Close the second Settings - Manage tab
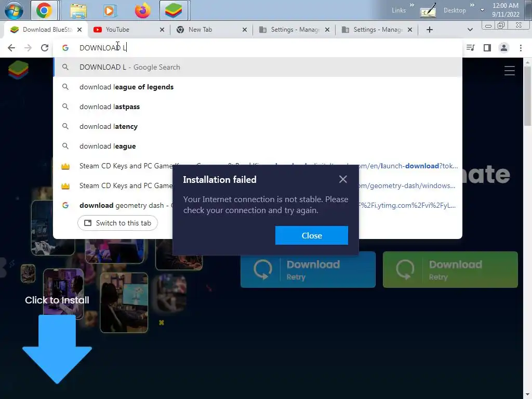This screenshot has width=532, height=399. [x=409, y=30]
